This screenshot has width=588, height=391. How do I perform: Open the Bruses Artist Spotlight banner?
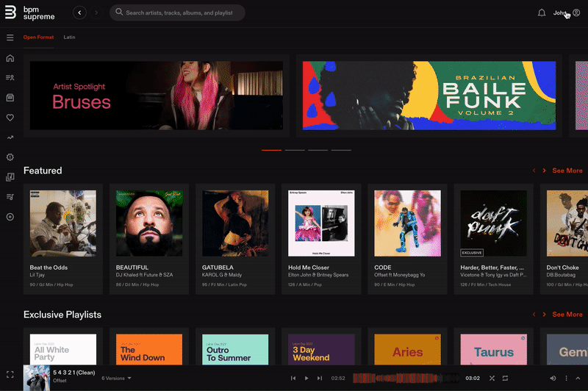[157, 96]
